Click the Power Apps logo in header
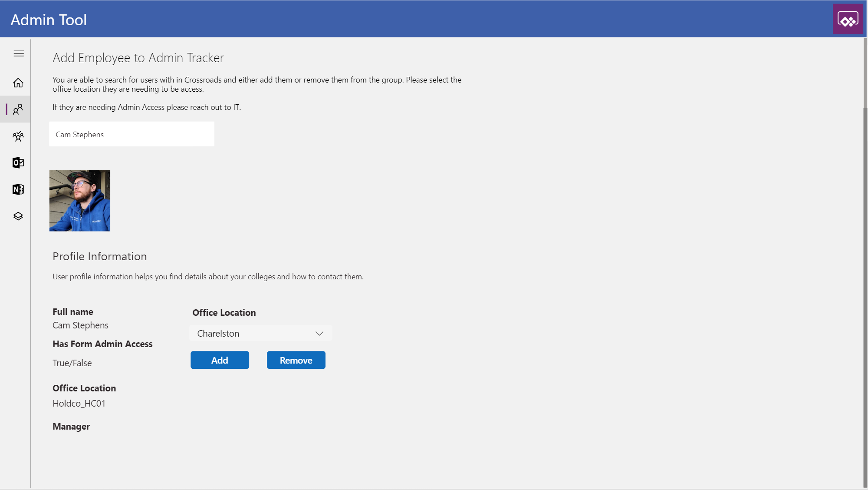Viewport: 868px width, 490px height. click(x=848, y=19)
